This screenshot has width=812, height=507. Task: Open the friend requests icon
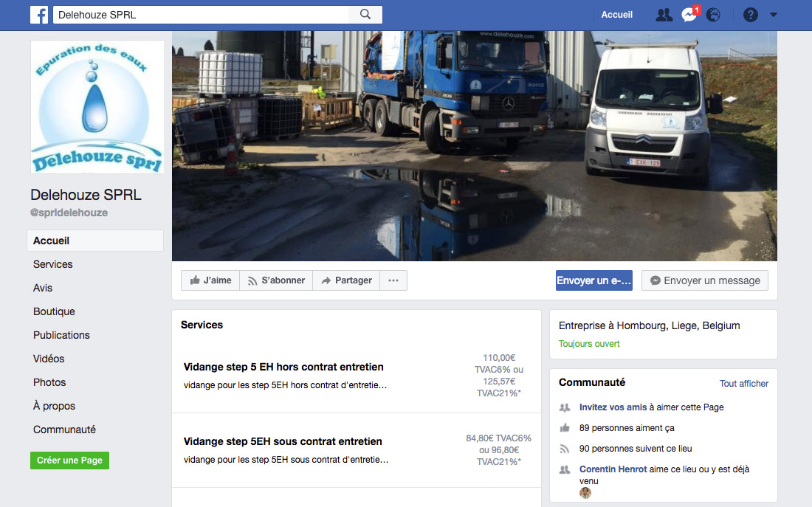coord(664,15)
